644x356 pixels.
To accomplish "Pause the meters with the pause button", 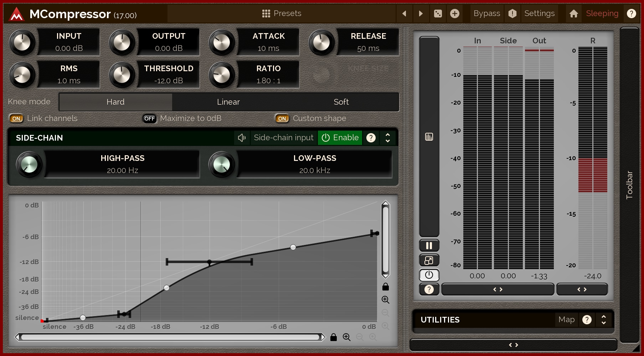I will [x=429, y=246].
